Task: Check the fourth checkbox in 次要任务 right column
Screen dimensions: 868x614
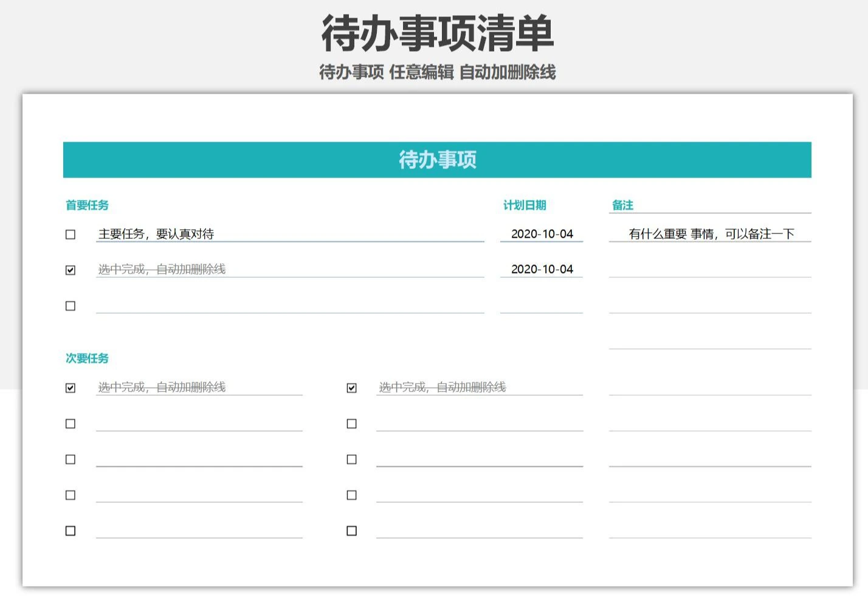Action: 351,495
